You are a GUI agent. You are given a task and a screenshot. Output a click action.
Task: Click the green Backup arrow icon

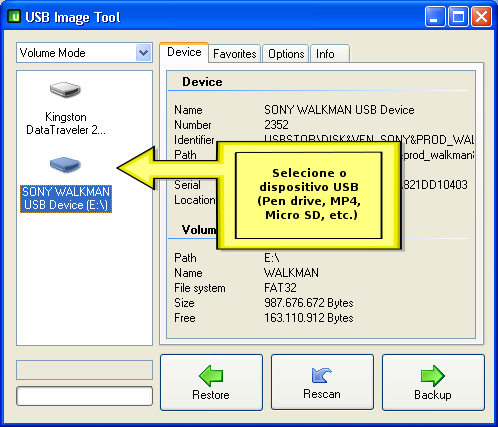[x=433, y=376]
